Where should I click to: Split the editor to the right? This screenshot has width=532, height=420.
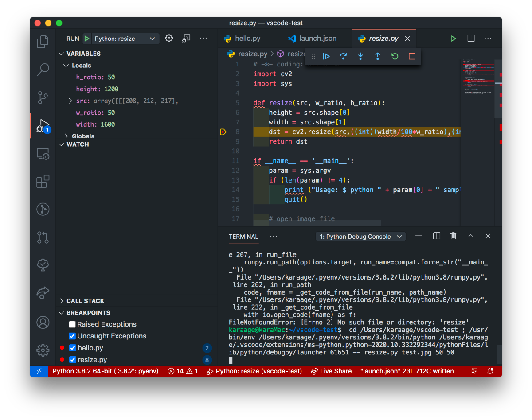tap(471, 39)
